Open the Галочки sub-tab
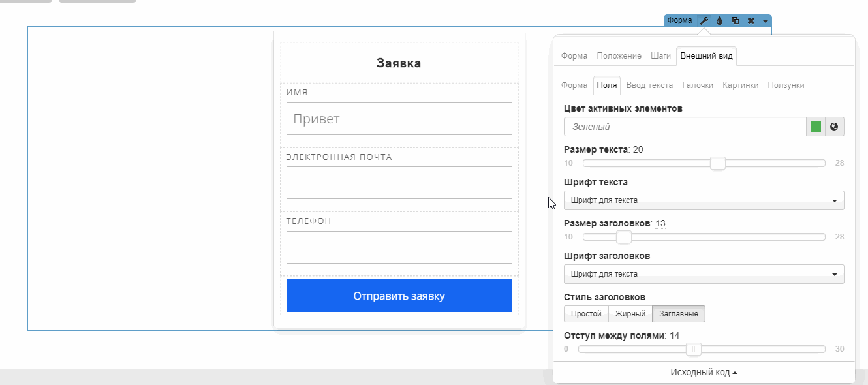 [x=698, y=85]
